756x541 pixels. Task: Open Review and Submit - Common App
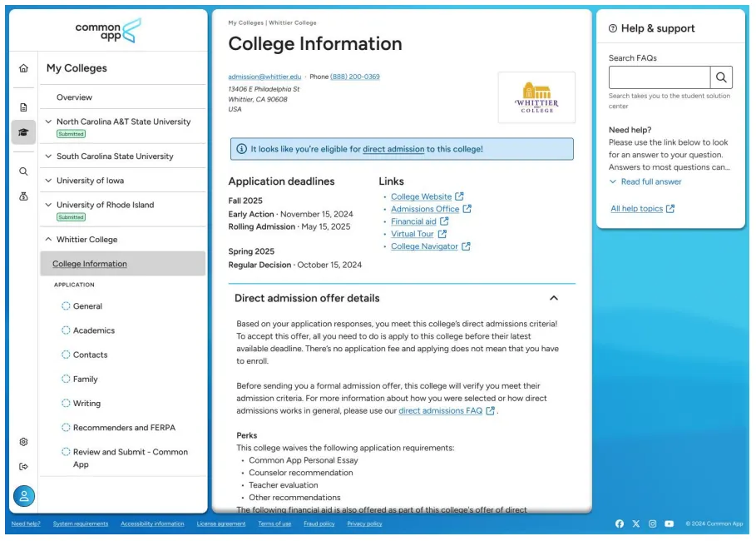click(x=131, y=458)
